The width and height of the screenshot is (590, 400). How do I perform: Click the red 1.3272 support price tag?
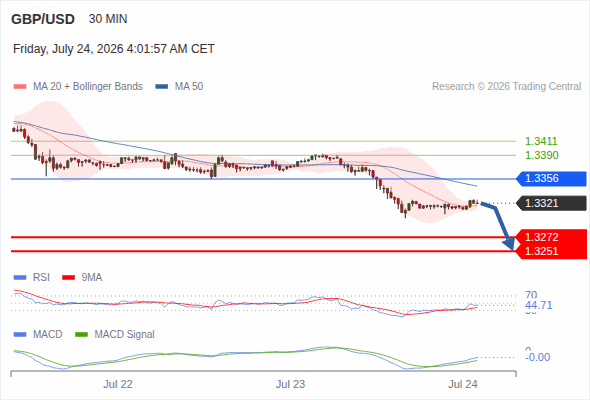[x=552, y=237]
